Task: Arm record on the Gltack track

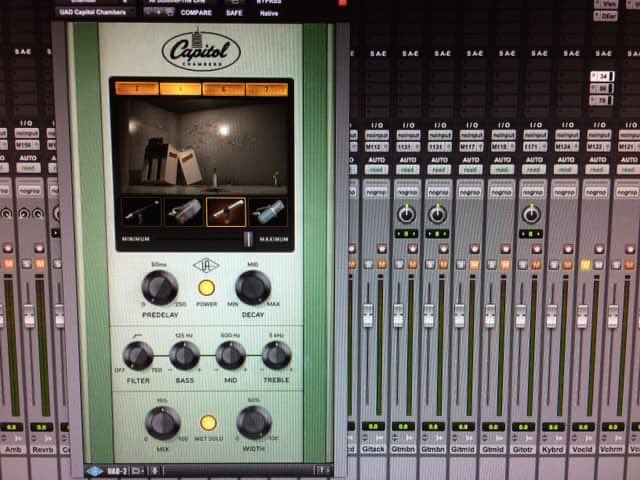Action: (x=382, y=249)
